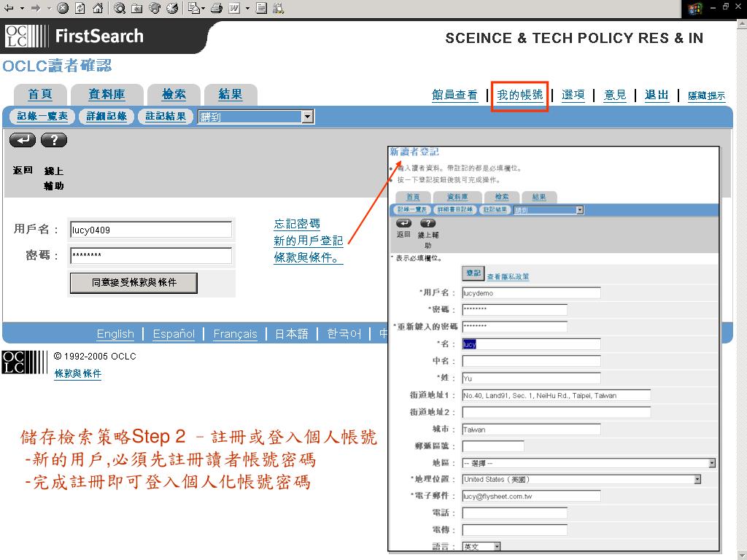Click the registration field containing lucydemo
Screen dimensions: 747x560
pyautogui.click(x=531, y=293)
